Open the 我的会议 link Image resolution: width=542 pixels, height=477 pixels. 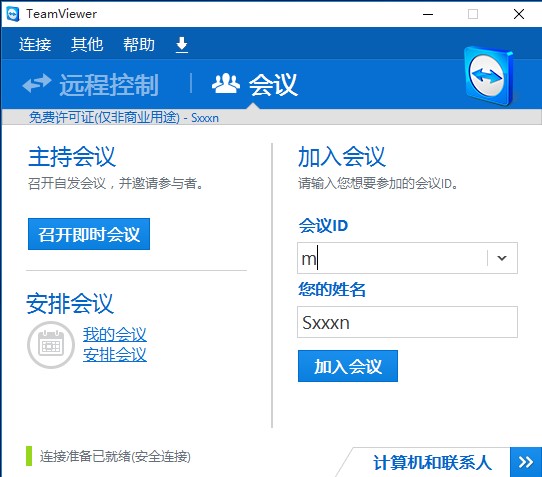[x=115, y=334]
